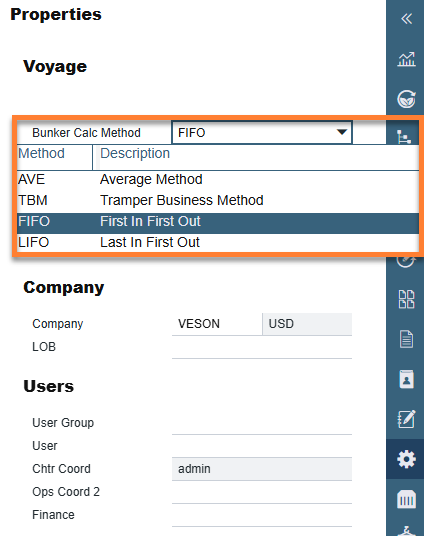Open the contacts address book icon
The width and height of the screenshot is (424, 536).
pyautogui.click(x=406, y=379)
